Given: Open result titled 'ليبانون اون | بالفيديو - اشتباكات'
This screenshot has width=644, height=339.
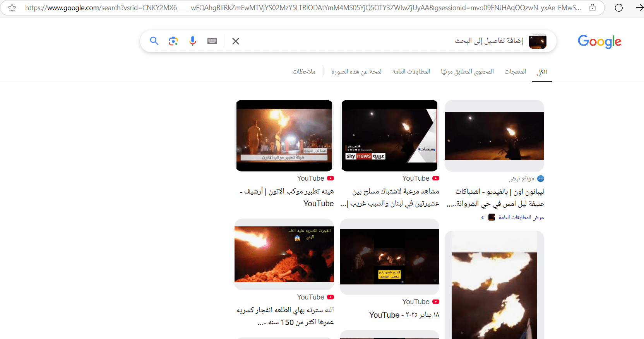Looking at the screenshot, I should click(495, 197).
